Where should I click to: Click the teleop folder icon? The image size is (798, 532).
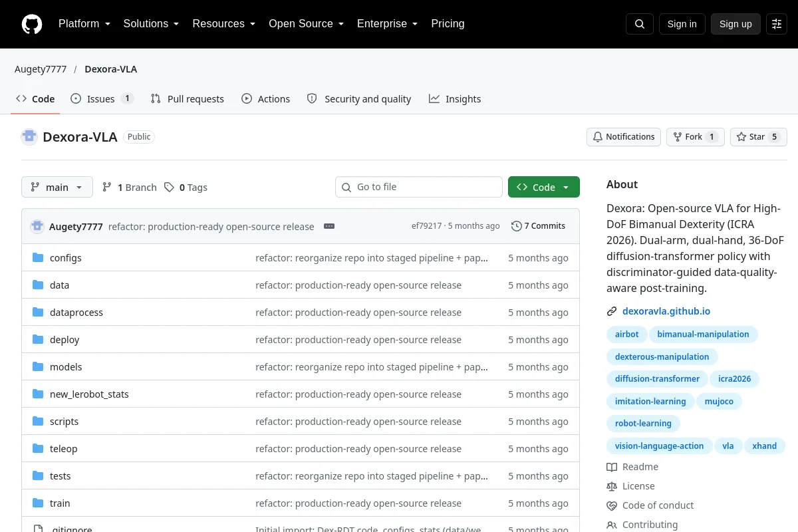point(38,449)
